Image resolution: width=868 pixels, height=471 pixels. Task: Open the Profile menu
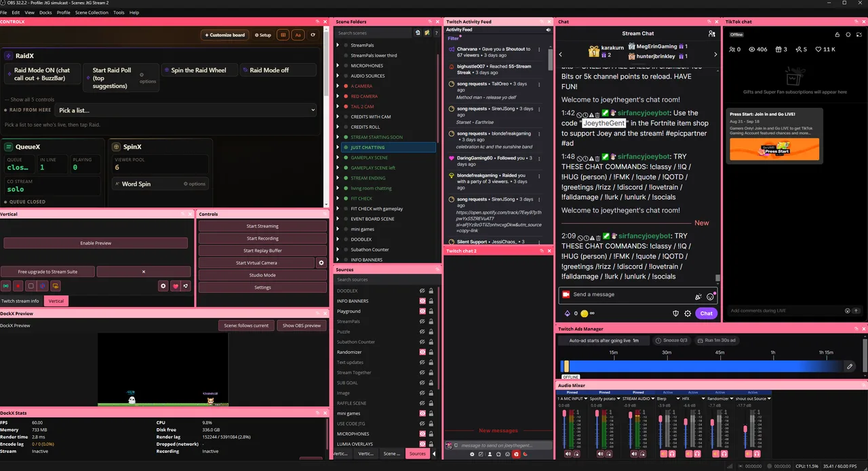64,12
